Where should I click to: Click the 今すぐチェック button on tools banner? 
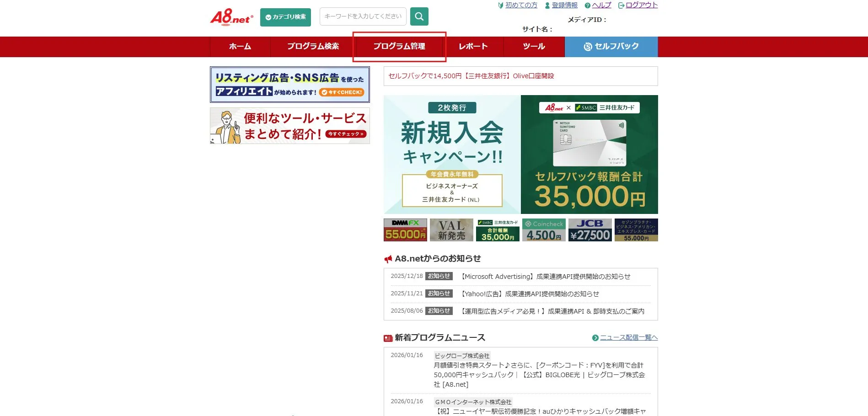[346, 134]
